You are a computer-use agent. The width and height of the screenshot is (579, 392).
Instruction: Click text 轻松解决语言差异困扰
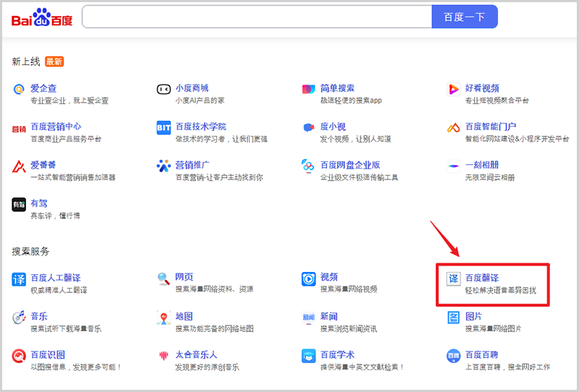click(501, 290)
